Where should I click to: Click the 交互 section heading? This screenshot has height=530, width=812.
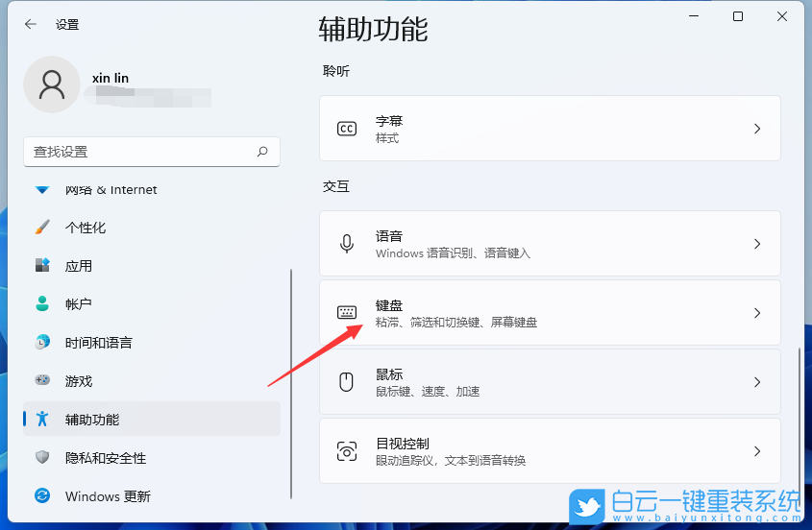[336, 186]
